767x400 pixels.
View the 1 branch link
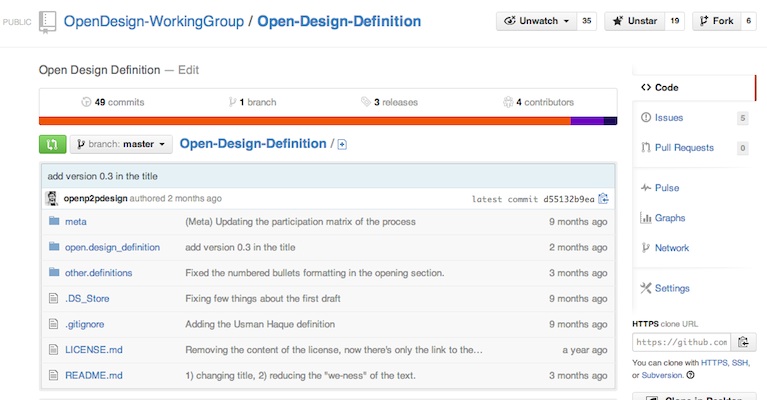(252, 102)
